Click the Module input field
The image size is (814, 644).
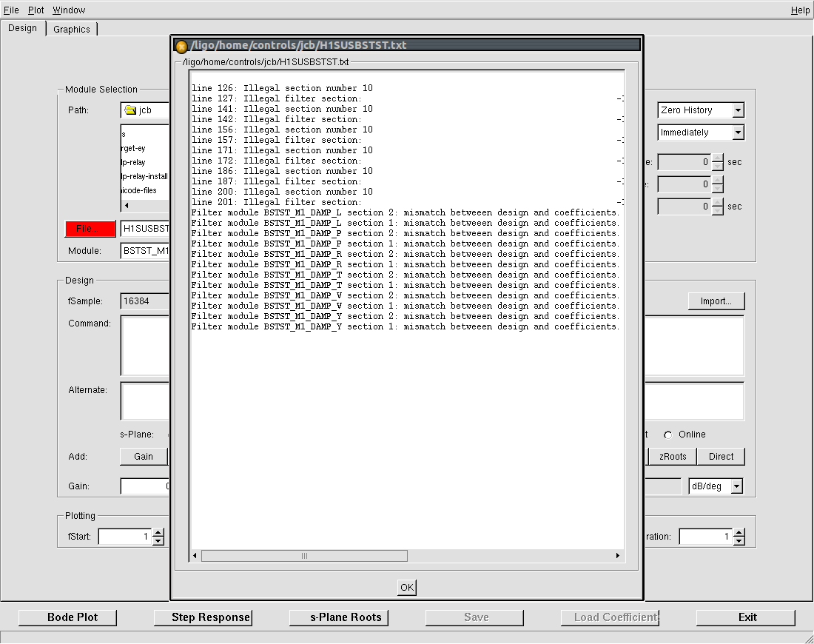click(x=145, y=251)
